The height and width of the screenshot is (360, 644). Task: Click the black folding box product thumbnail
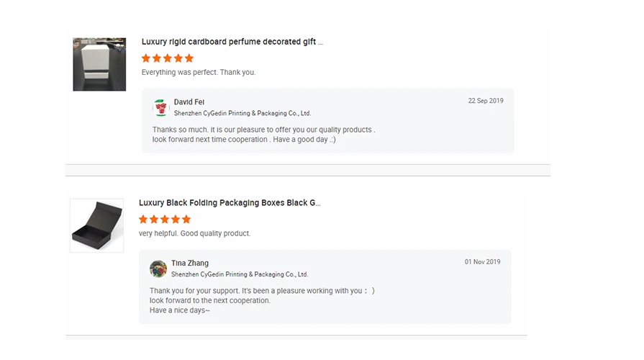click(x=96, y=226)
